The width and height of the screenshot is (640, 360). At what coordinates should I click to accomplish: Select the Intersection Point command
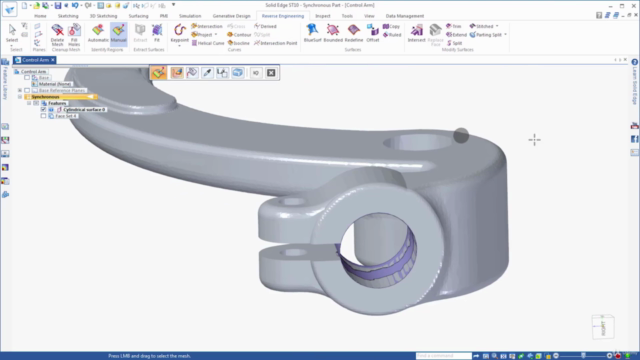276,43
